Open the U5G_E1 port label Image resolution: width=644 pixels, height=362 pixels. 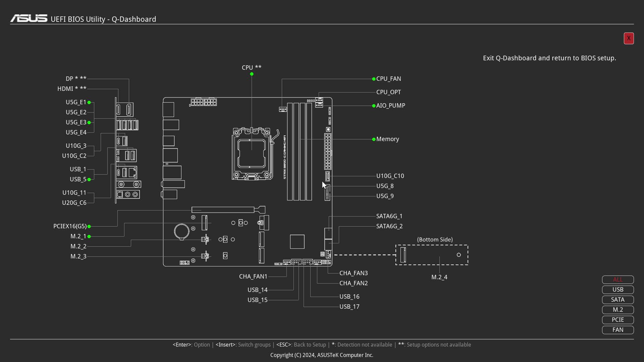pyautogui.click(x=76, y=102)
